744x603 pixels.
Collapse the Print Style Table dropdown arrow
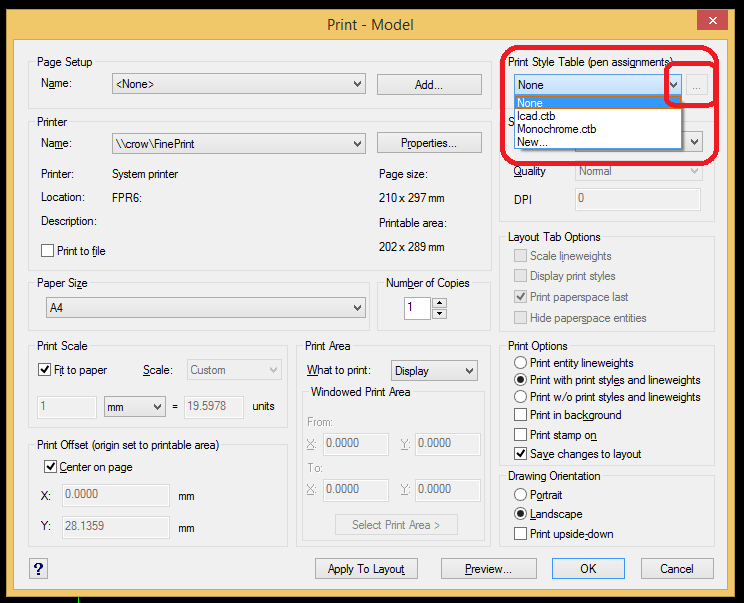[x=674, y=85]
